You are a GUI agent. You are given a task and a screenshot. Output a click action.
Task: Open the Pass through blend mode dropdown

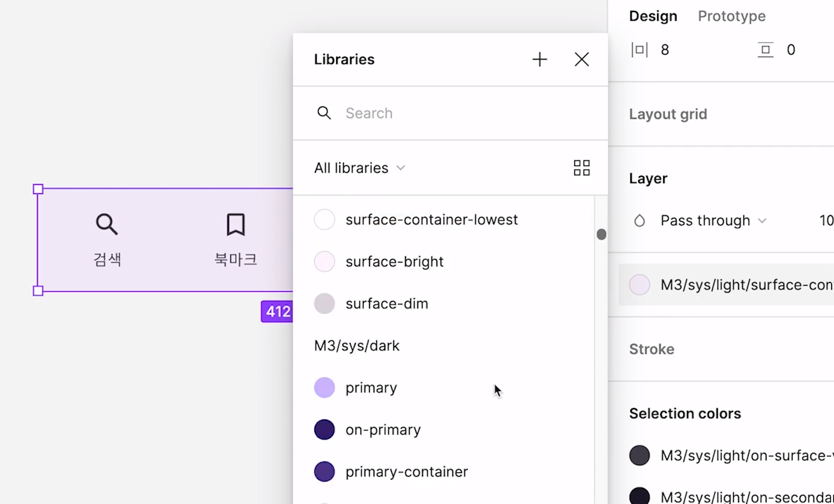click(x=714, y=221)
